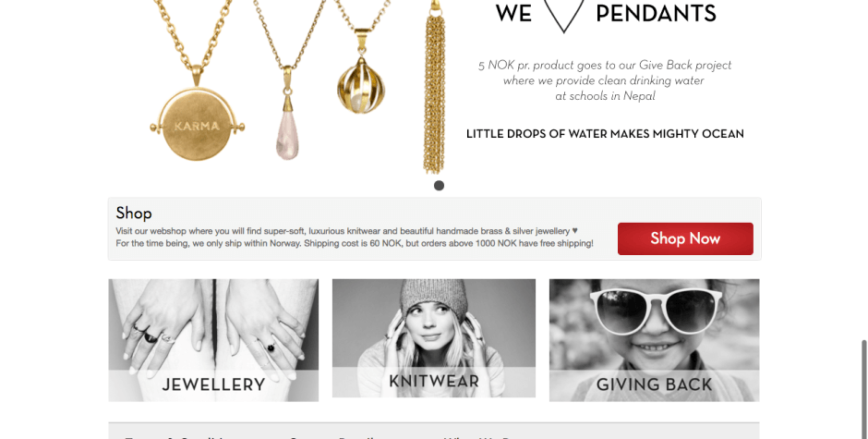Click the WE headline word
The image size is (868, 439).
513,13
